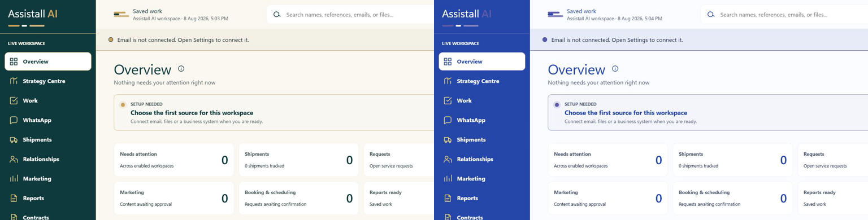This screenshot has height=220, width=868.
Task: Open the Needs attention card in blue window
Action: [x=607, y=160]
